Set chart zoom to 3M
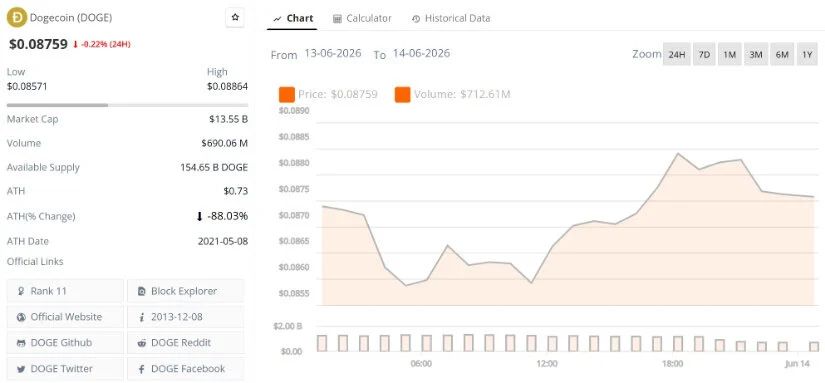Viewport: 825px width, 383px height. [756, 54]
